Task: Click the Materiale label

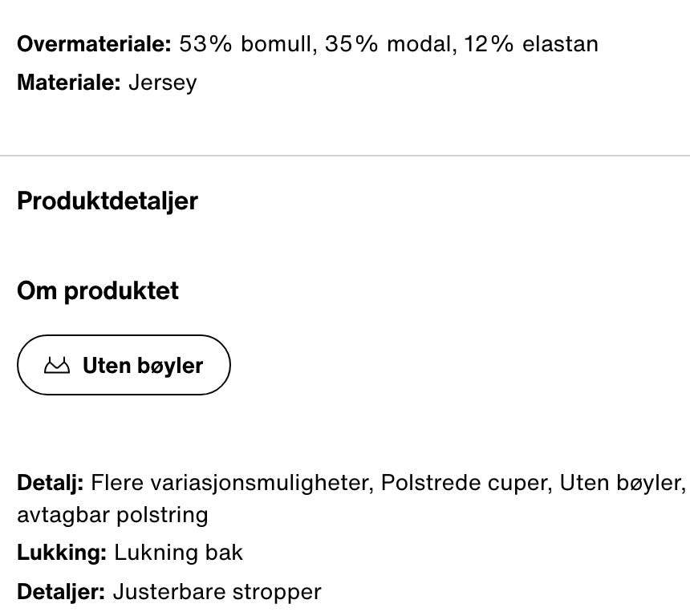Action: point(69,83)
